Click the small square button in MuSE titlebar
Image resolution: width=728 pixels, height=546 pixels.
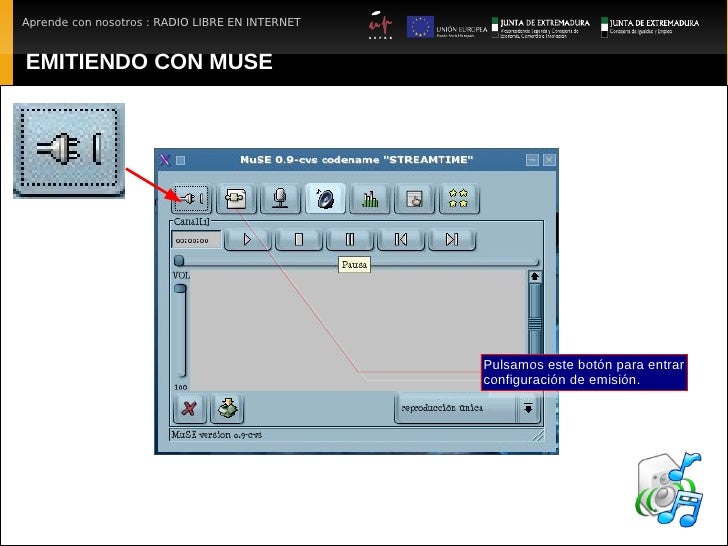(181, 161)
